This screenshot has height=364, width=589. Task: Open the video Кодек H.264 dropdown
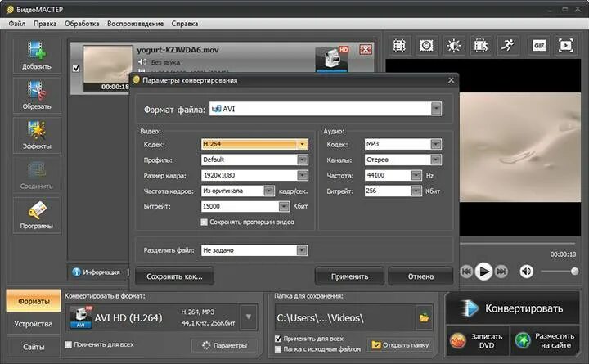click(303, 144)
